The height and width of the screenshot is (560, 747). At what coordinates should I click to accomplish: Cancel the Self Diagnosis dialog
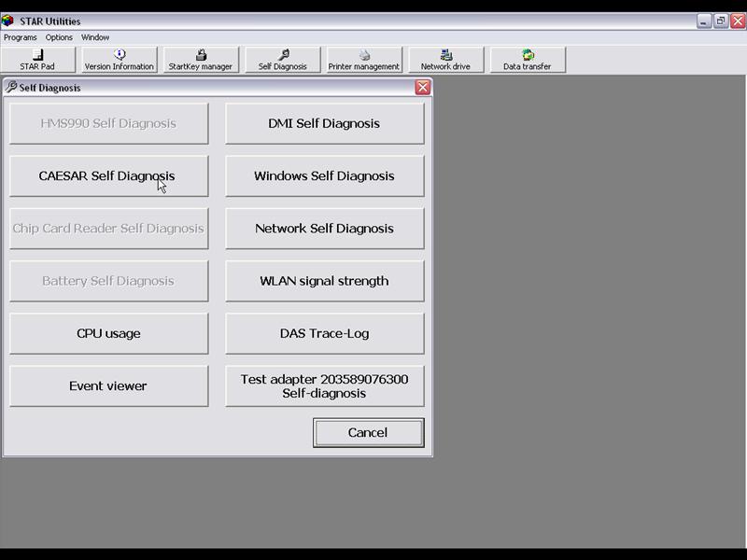[x=368, y=432]
